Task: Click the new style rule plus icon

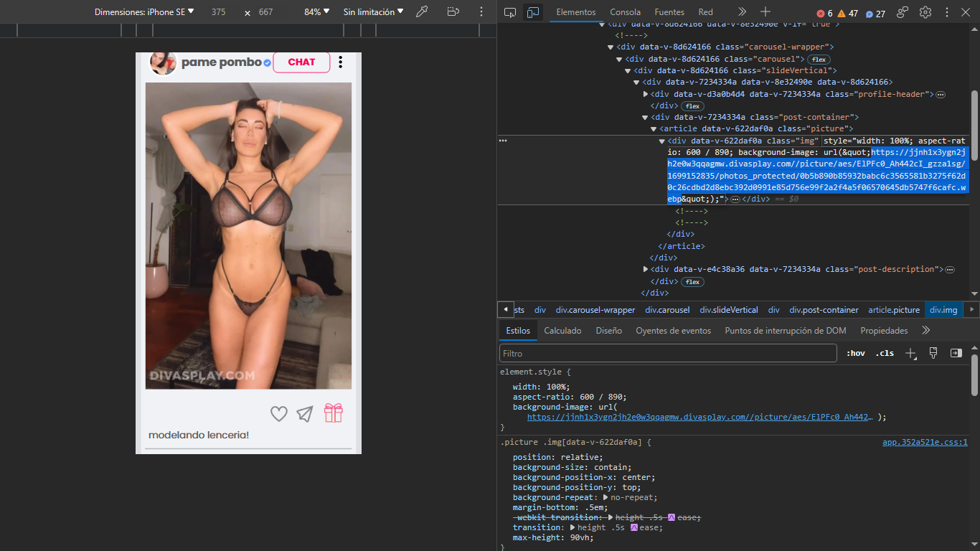Action: [910, 353]
